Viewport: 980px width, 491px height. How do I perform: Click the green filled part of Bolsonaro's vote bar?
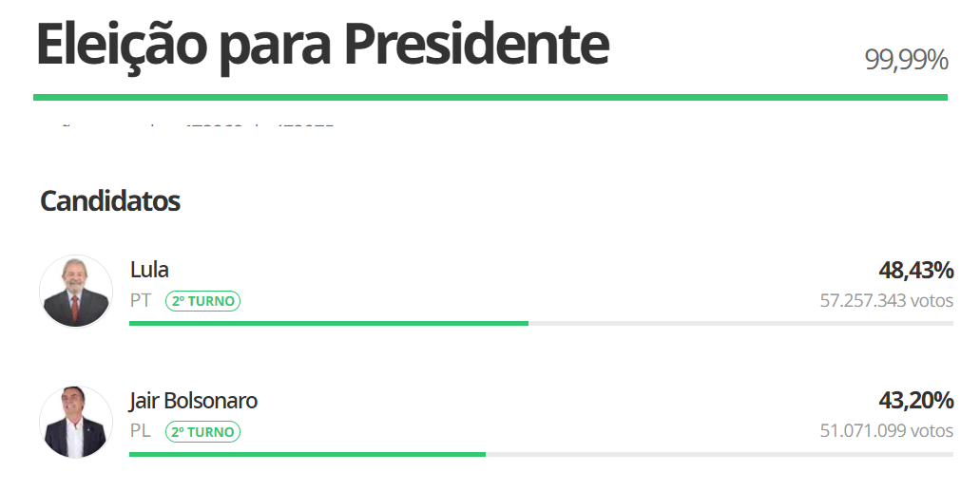pyautogui.click(x=307, y=454)
